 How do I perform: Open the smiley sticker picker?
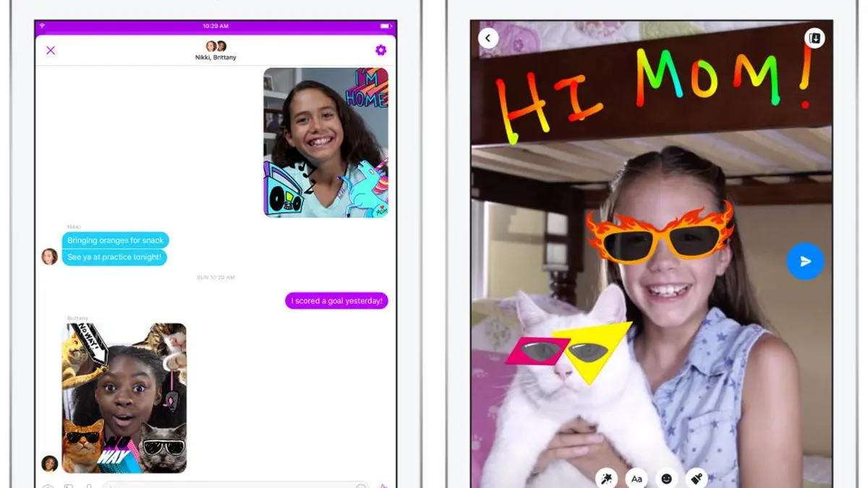pos(665,478)
